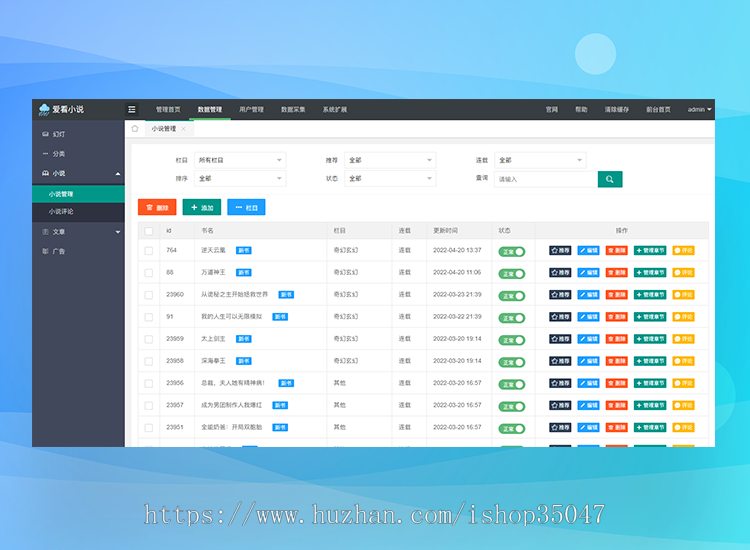750x550 pixels.
Task: Open the admin user dropdown
Action: click(699, 110)
